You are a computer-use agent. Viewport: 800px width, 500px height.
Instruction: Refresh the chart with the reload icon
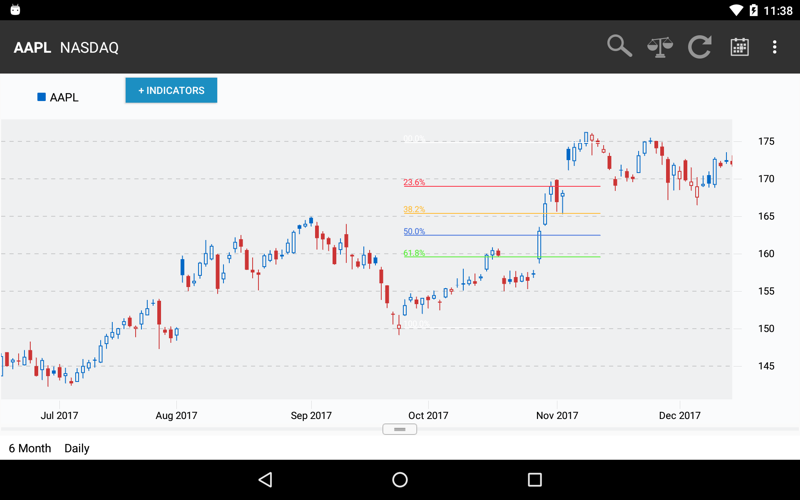[699, 47]
